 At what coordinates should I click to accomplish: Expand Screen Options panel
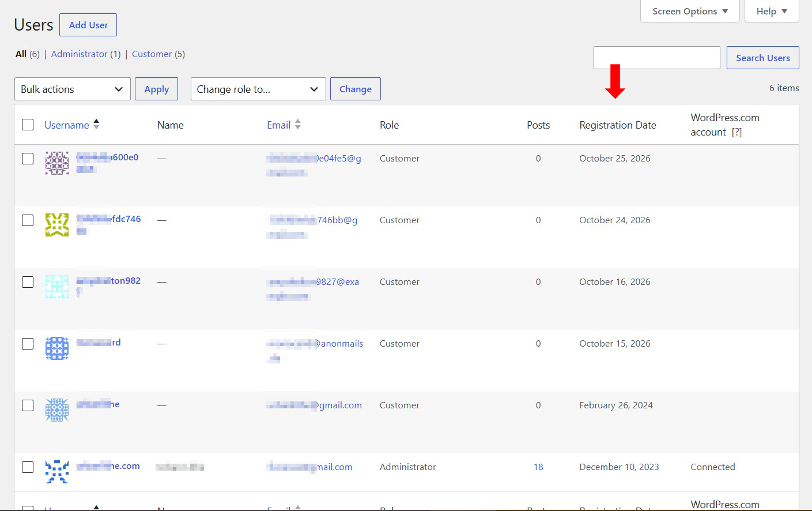690,11
